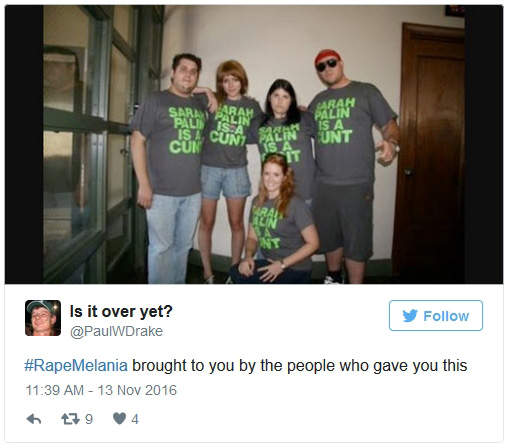The image size is (508, 448).
Task: Follow the @PaulWDrake account
Action: coord(436,316)
